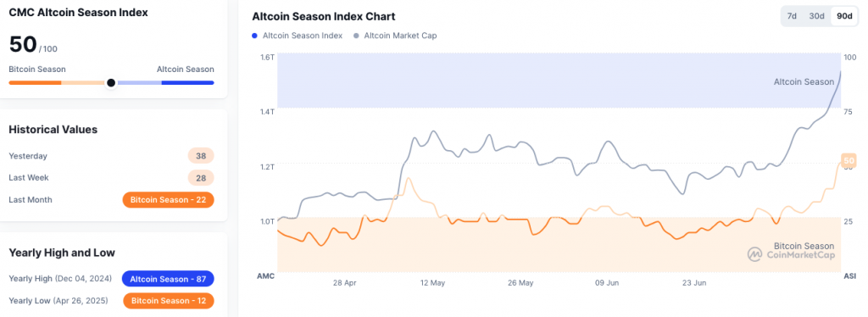
Task: Click the CoinMarketCap watermark logo
Action: (754, 254)
